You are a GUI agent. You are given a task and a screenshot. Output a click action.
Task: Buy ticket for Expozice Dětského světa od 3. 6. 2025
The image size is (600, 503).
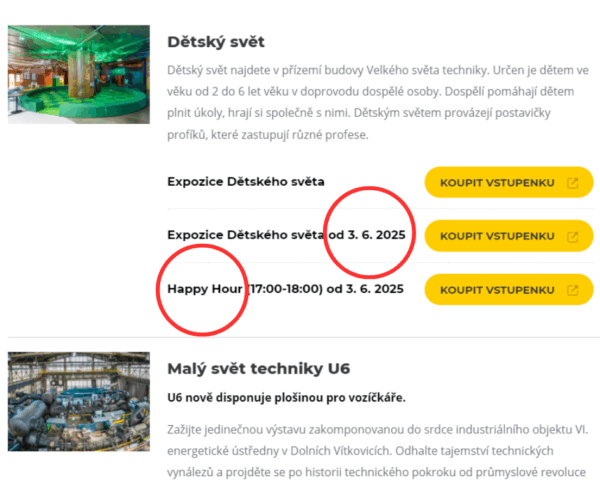[509, 236]
